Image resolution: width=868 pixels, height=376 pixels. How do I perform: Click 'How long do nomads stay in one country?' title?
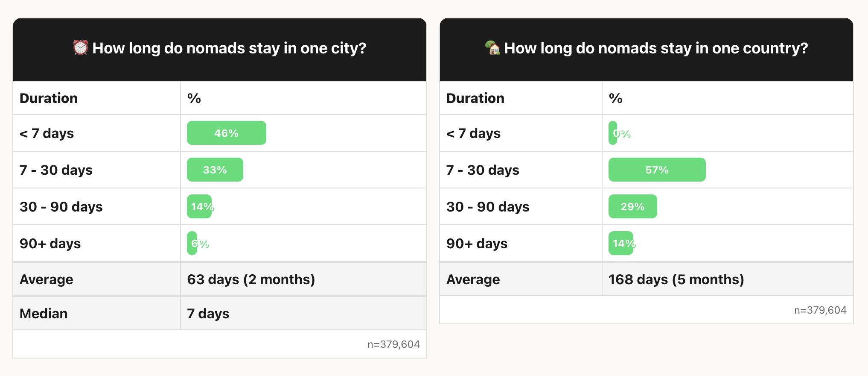(x=656, y=48)
